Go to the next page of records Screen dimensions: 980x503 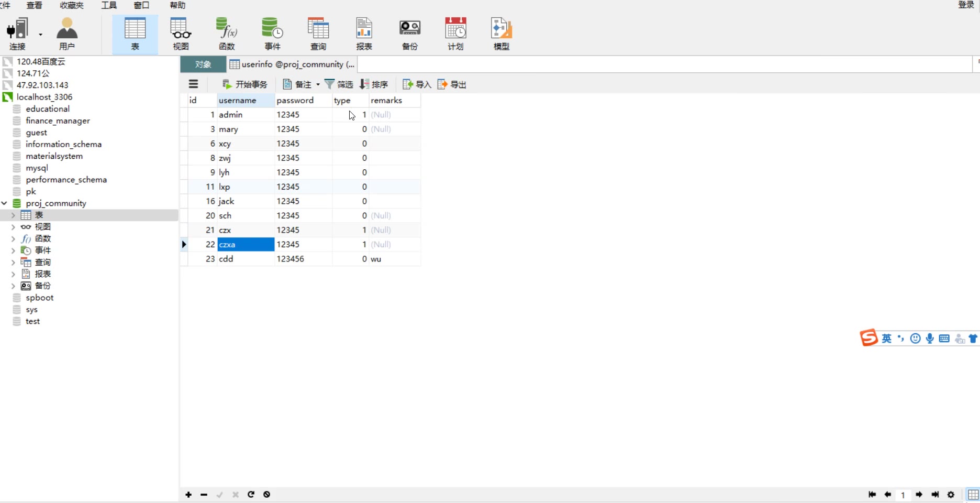[919, 495]
